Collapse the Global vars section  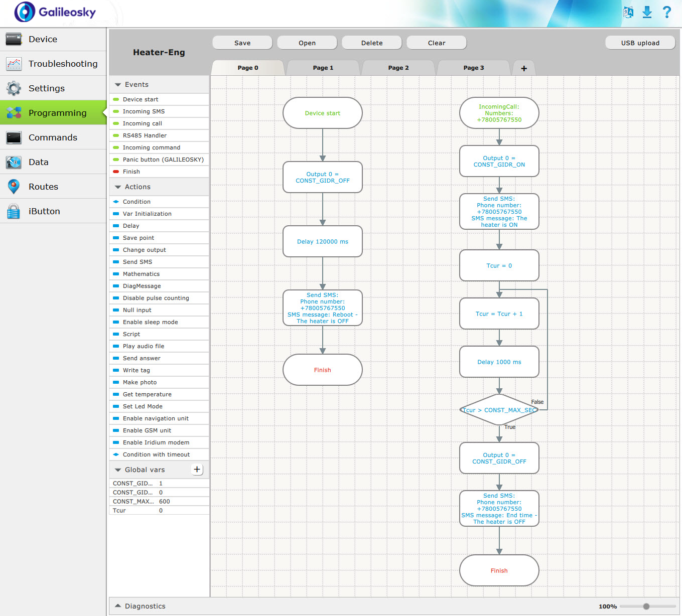118,470
